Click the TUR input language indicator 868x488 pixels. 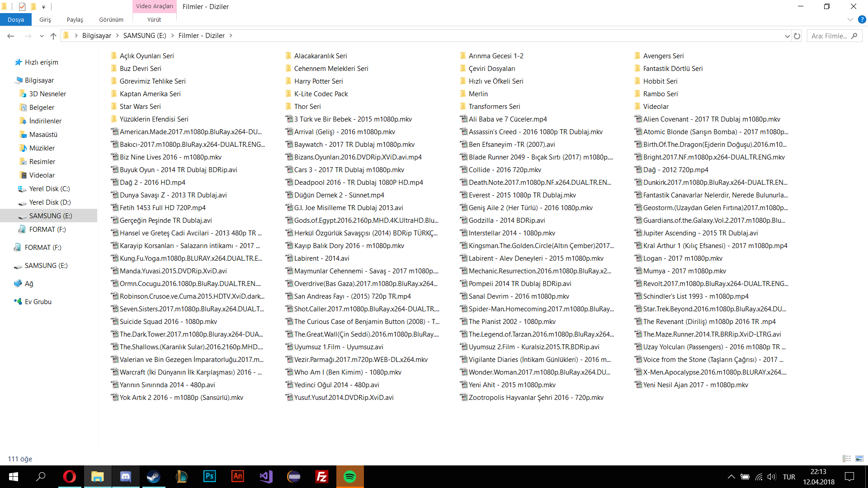point(789,477)
